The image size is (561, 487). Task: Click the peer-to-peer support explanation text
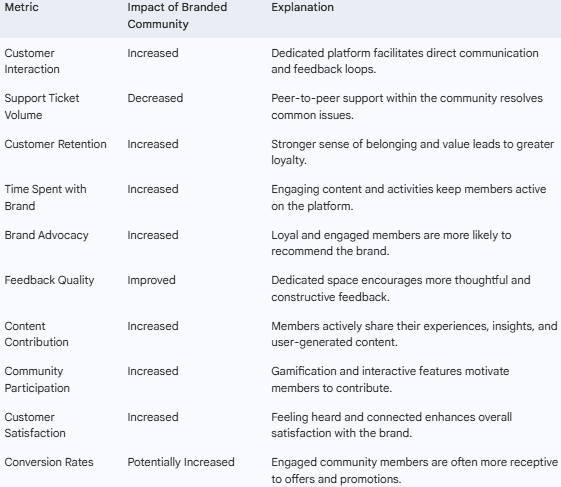pyautogui.click(x=407, y=106)
